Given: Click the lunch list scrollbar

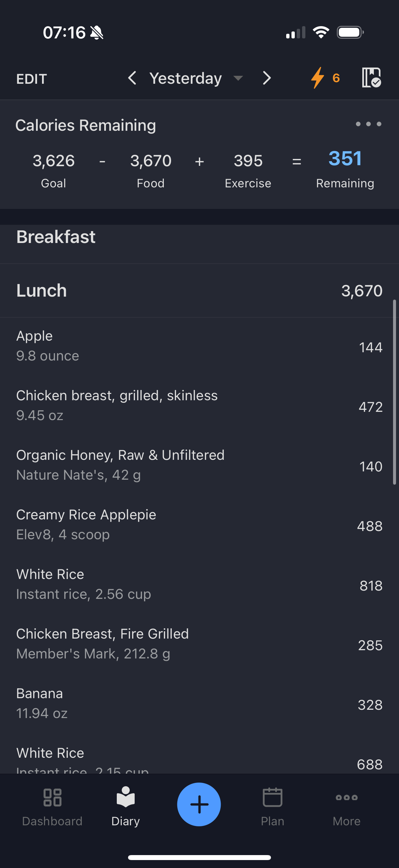Looking at the screenshot, I should (394, 392).
